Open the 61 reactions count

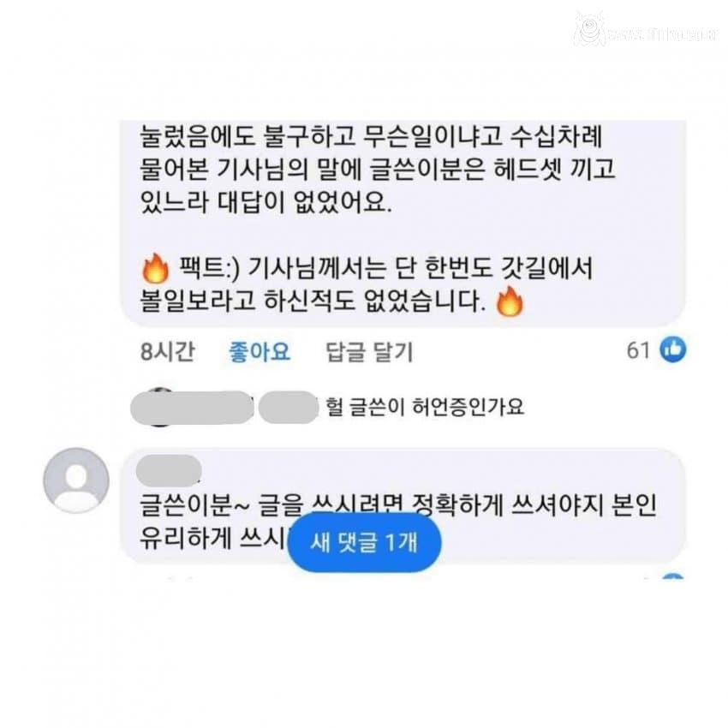638,350
